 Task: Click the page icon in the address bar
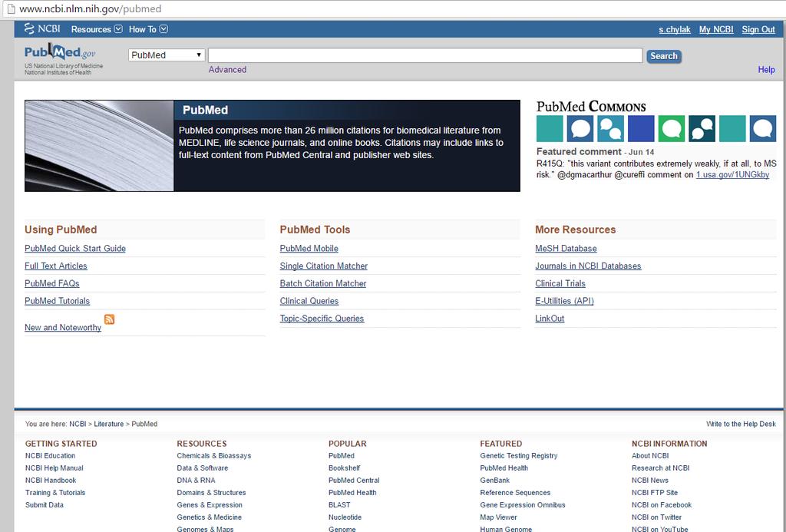point(11,9)
